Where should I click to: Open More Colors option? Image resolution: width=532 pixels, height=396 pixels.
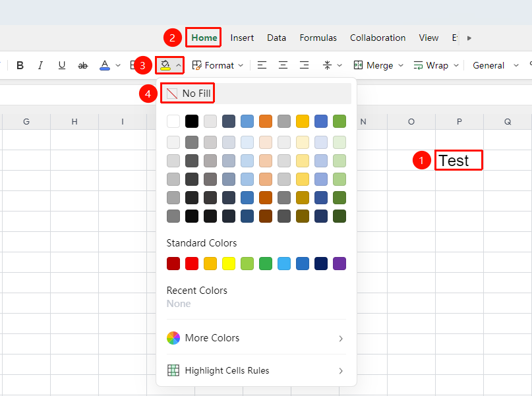pos(256,338)
